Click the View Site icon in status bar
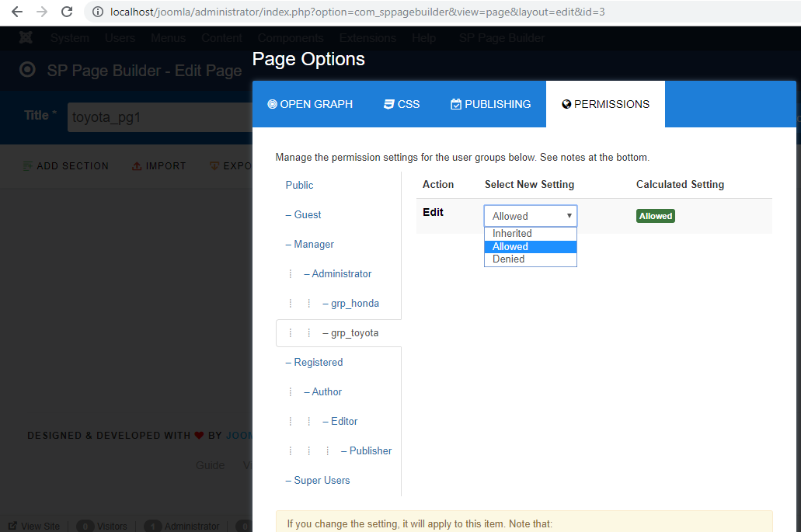The height and width of the screenshot is (532, 801). point(13,527)
